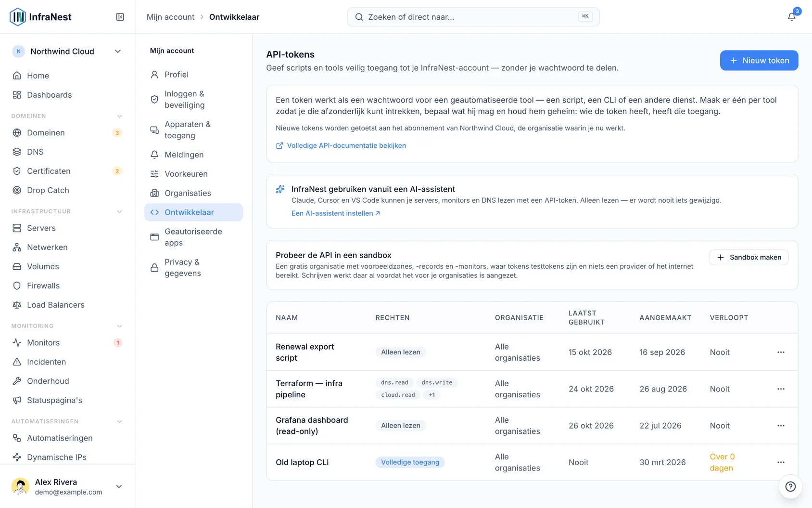Open the help question mark button
812x508 pixels.
(x=790, y=486)
